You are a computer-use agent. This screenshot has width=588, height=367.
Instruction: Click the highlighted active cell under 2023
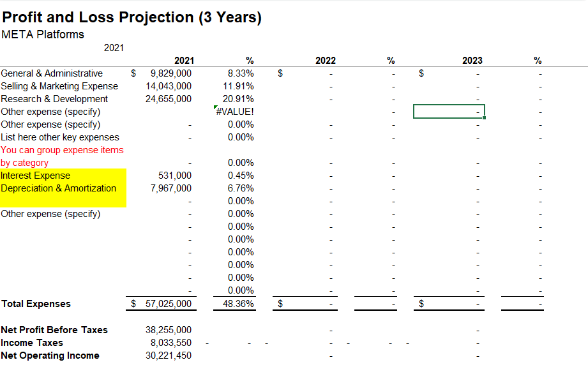(x=449, y=112)
